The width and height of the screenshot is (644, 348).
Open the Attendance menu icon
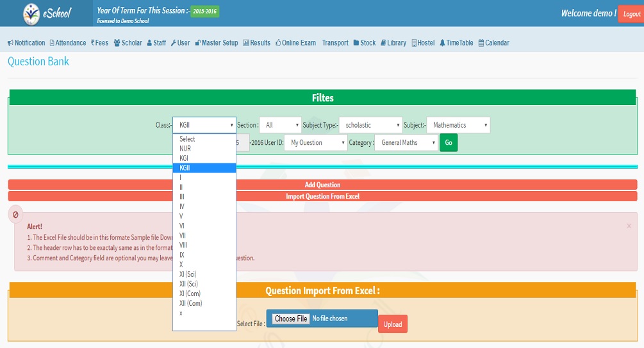point(52,43)
